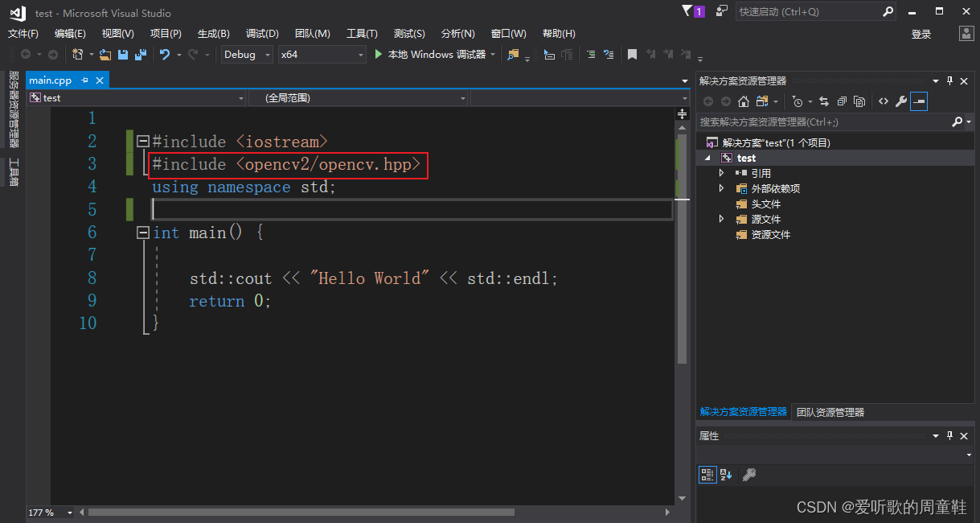The height and width of the screenshot is (523, 980).
Task: Click the Open File folder icon
Action: [105, 55]
